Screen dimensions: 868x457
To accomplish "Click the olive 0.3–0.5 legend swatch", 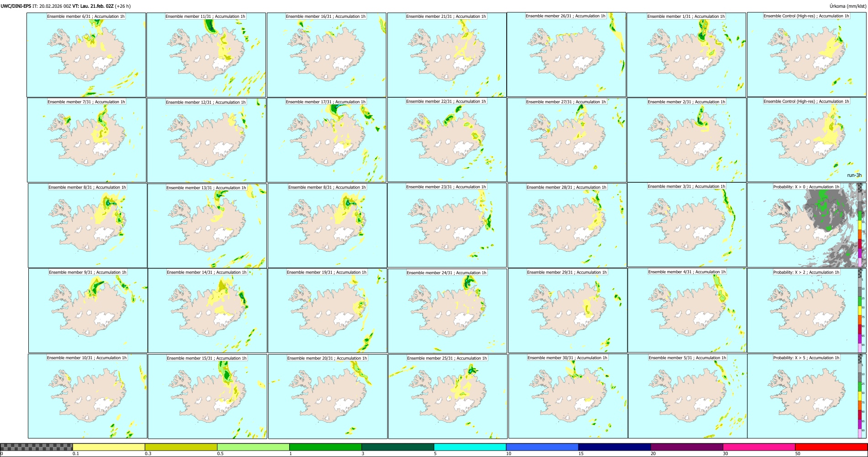I will [x=181, y=447].
